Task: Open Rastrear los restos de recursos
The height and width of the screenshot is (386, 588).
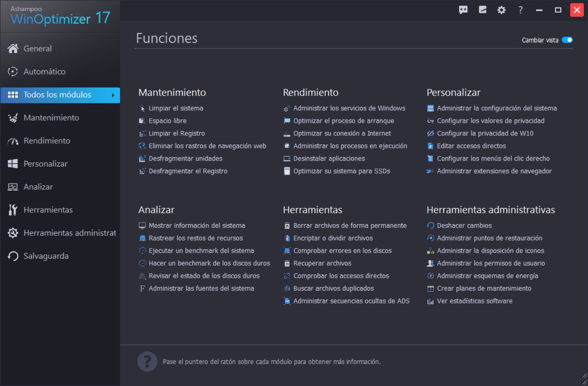Action: (x=196, y=238)
